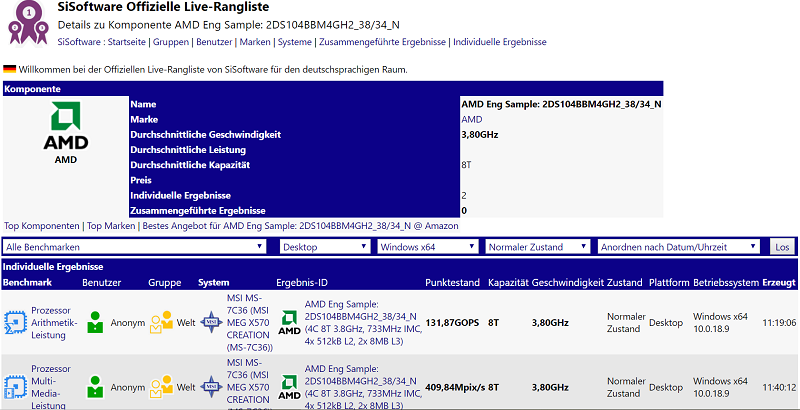Click the German flag icon
This screenshot has width=800, height=410.
click(x=10, y=69)
